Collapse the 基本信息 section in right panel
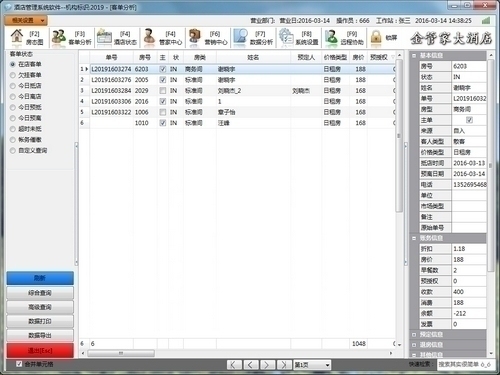The height and width of the screenshot is (375, 500). point(414,56)
